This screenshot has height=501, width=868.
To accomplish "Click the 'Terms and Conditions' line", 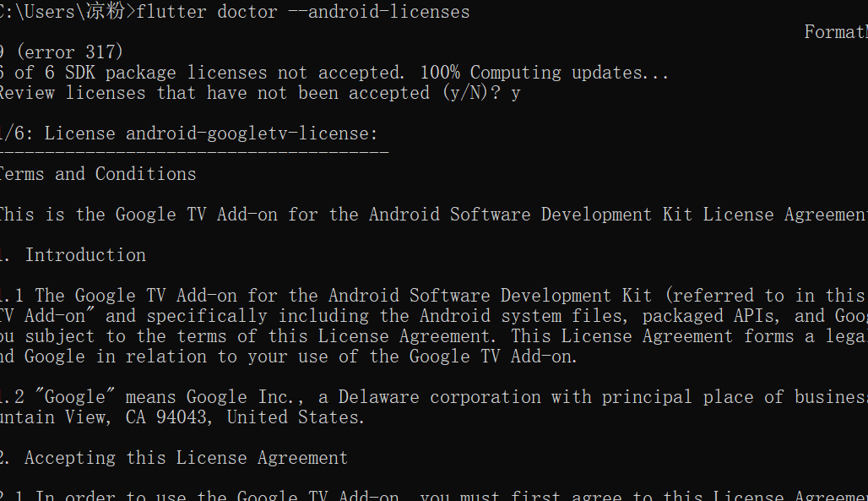I will click(x=98, y=174).
